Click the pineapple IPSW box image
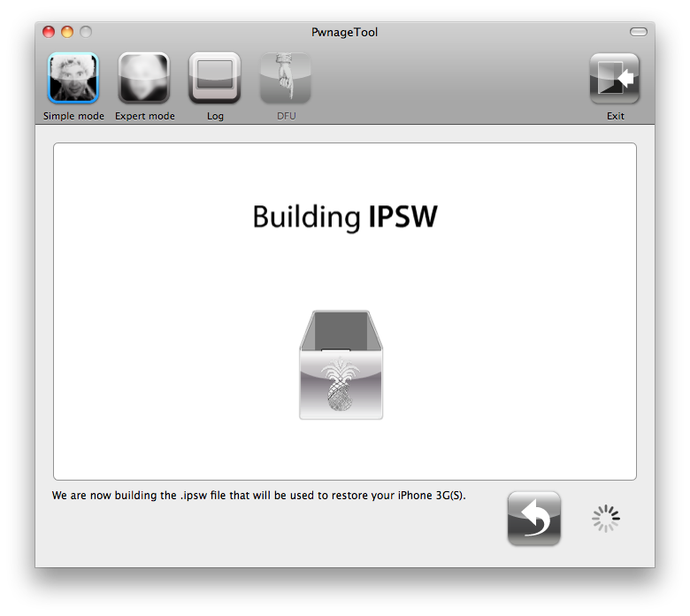The height and width of the screenshot is (616, 690). (x=341, y=365)
